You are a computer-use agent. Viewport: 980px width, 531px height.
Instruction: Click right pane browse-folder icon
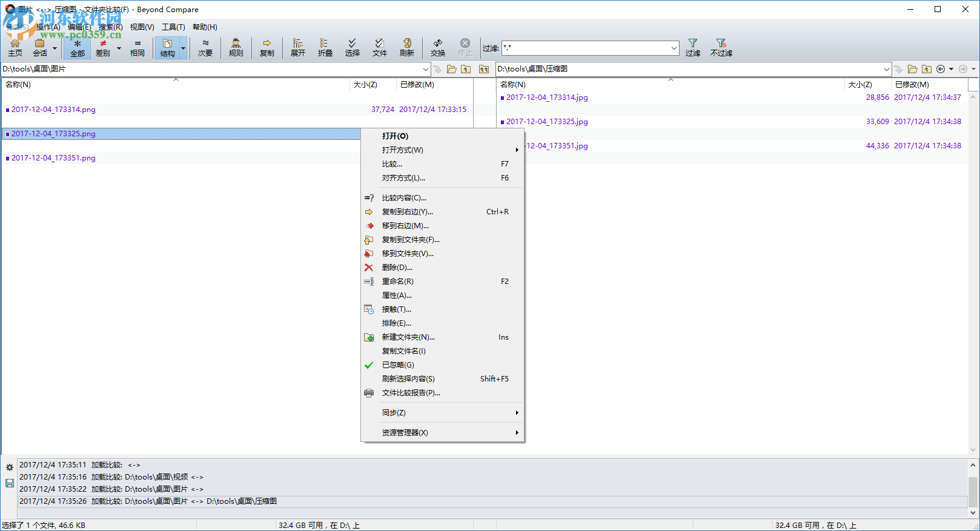coord(913,69)
